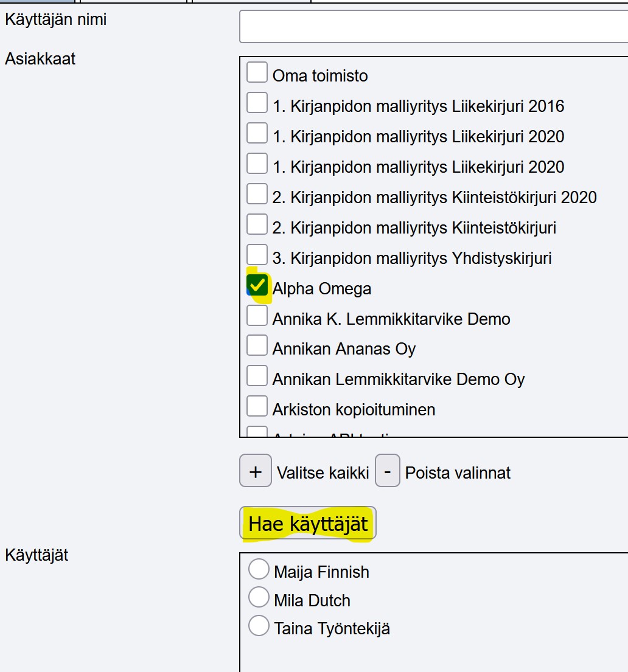The height and width of the screenshot is (672, 628).
Task: Click the plus icon to select all customers
Action: [255, 470]
